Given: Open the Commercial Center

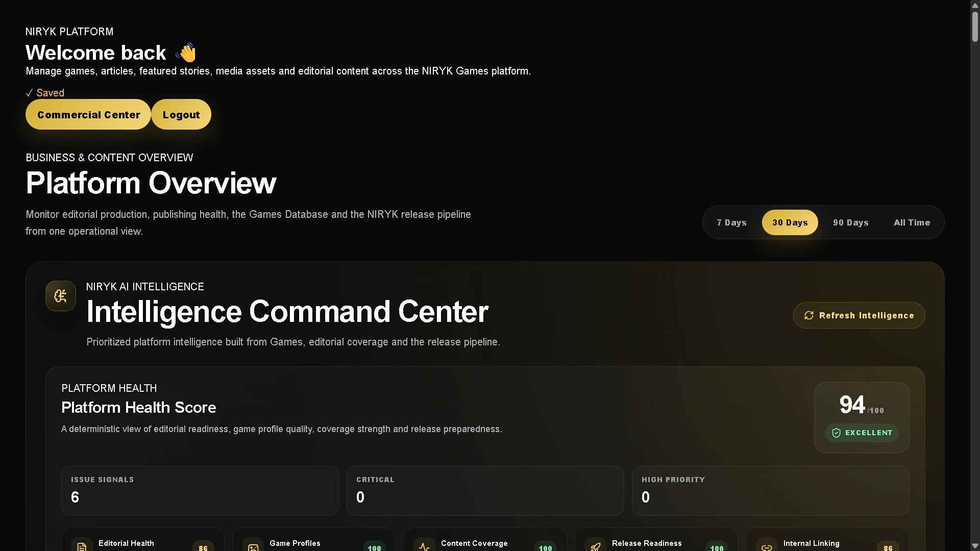Looking at the screenshot, I should click(88, 114).
